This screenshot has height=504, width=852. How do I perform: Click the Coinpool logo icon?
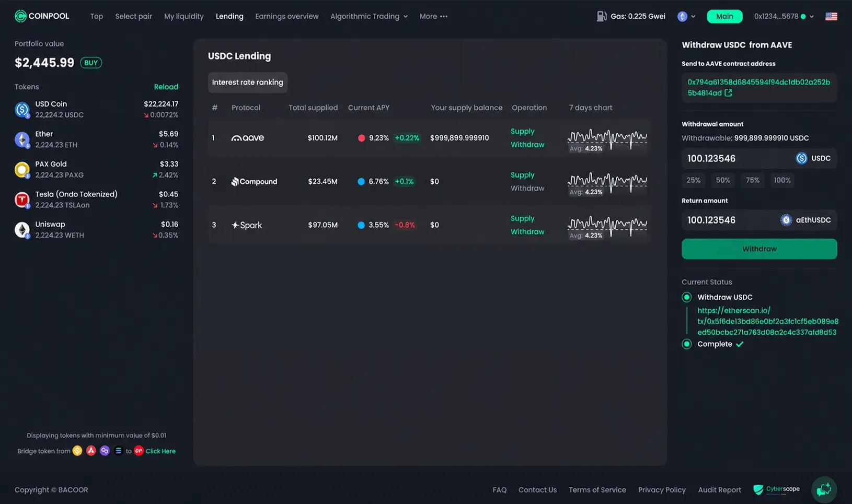point(20,16)
